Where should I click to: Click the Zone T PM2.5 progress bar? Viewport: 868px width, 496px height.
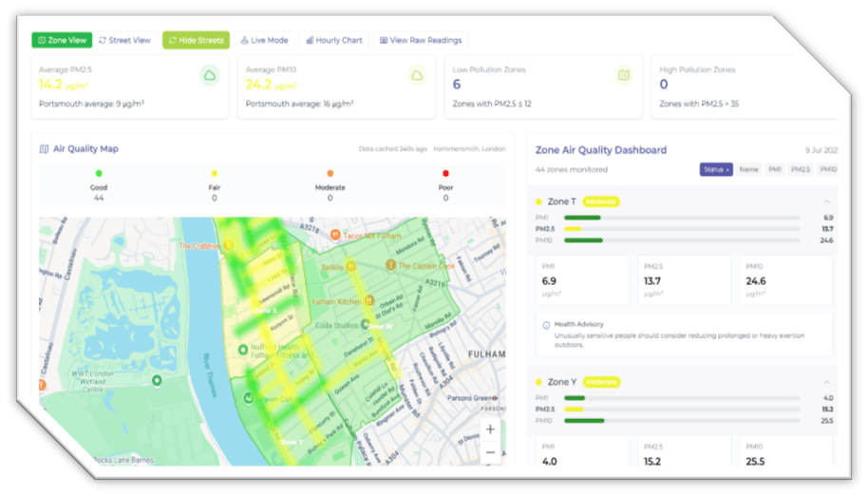(682, 229)
